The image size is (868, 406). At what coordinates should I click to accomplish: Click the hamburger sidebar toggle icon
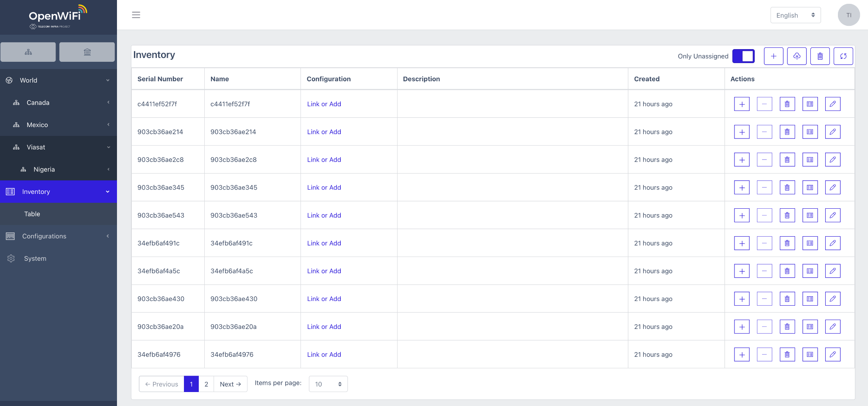(136, 15)
